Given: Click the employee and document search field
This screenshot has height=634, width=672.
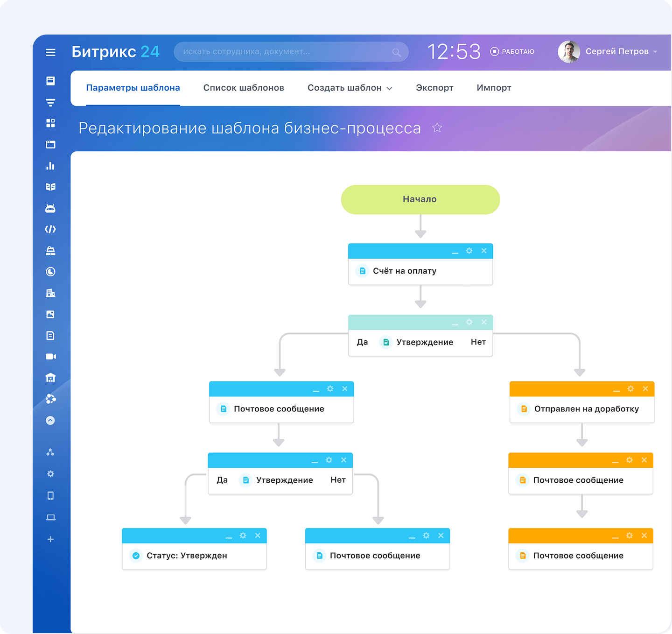Looking at the screenshot, I should pos(285,52).
